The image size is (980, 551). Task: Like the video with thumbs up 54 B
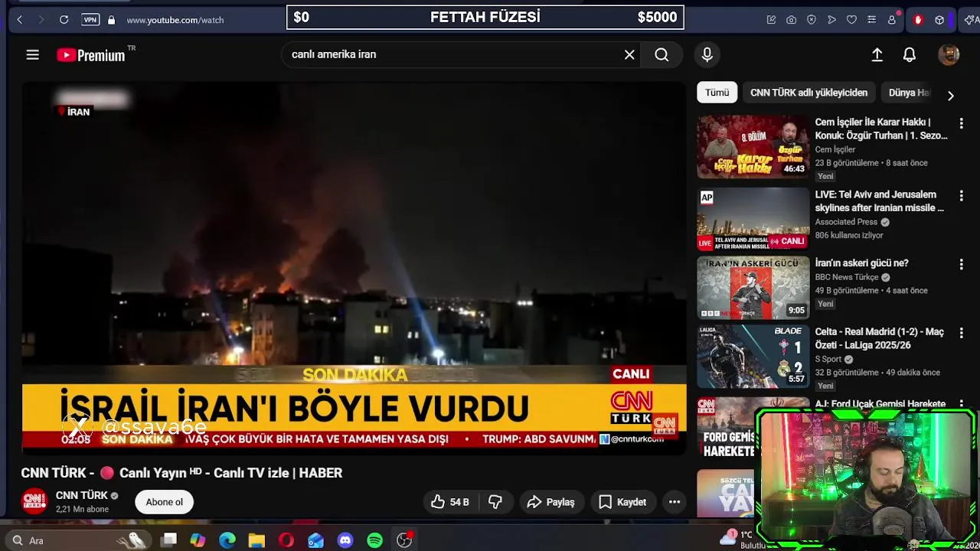[x=449, y=502]
